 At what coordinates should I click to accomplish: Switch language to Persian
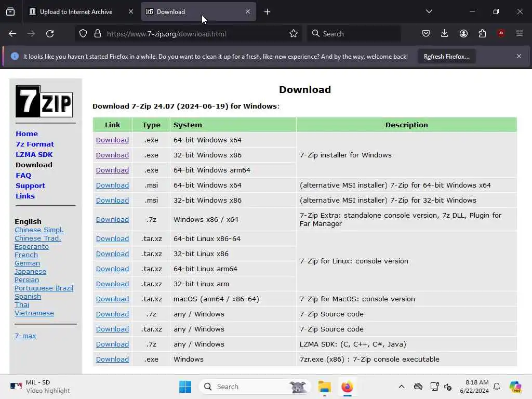coord(26,280)
